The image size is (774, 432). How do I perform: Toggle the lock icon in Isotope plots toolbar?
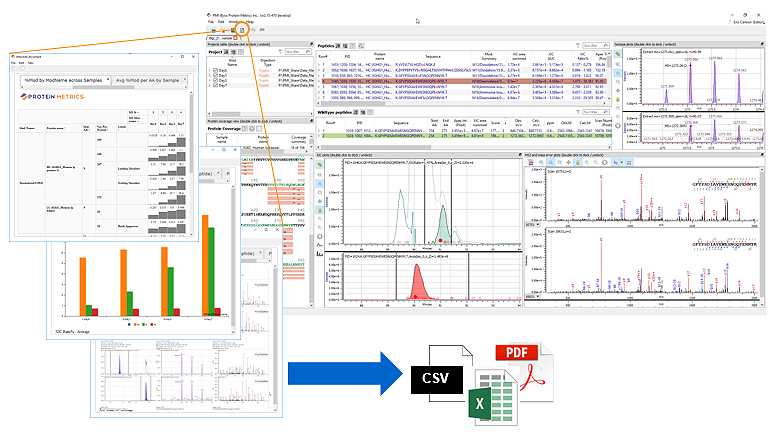[x=618, y=99]
